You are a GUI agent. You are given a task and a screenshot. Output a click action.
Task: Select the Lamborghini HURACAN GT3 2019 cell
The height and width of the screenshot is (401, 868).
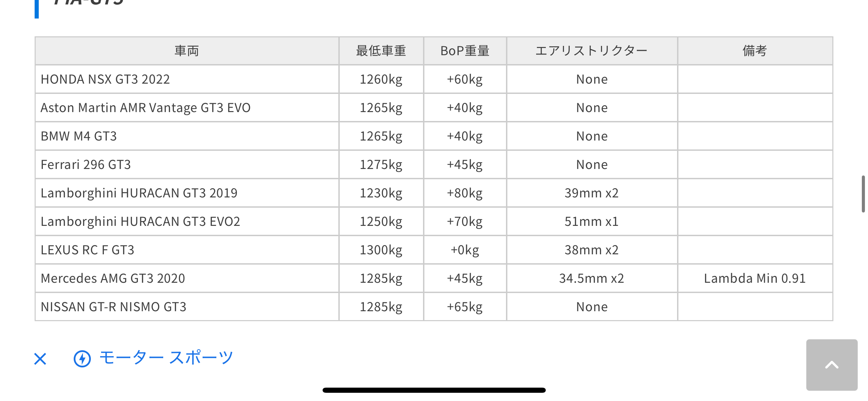pyautogui.click(x=139, y=193)
